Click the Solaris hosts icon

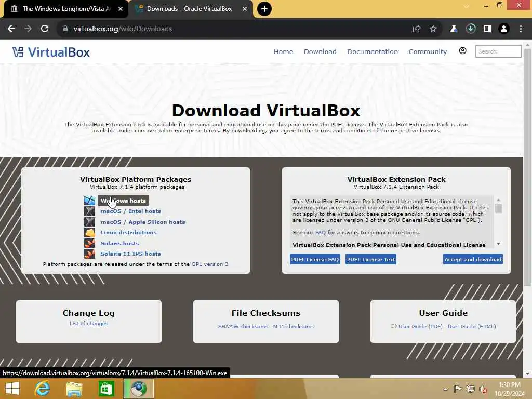click(x=89, y=243)
